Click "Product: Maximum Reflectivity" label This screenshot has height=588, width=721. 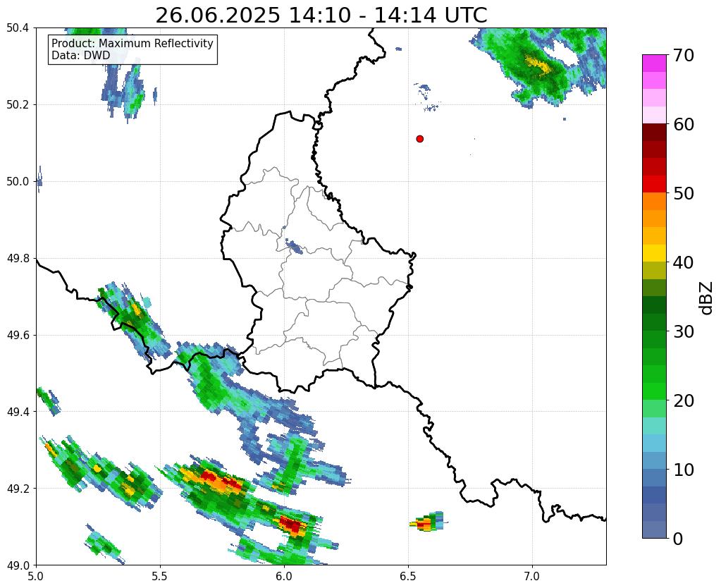coord(133,43)
